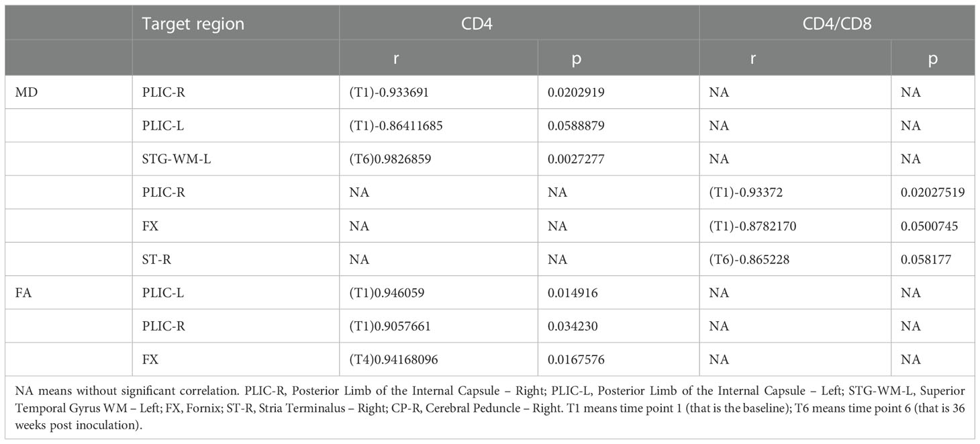
Task: Select the CD4 column group header
Action: (519, 25)
